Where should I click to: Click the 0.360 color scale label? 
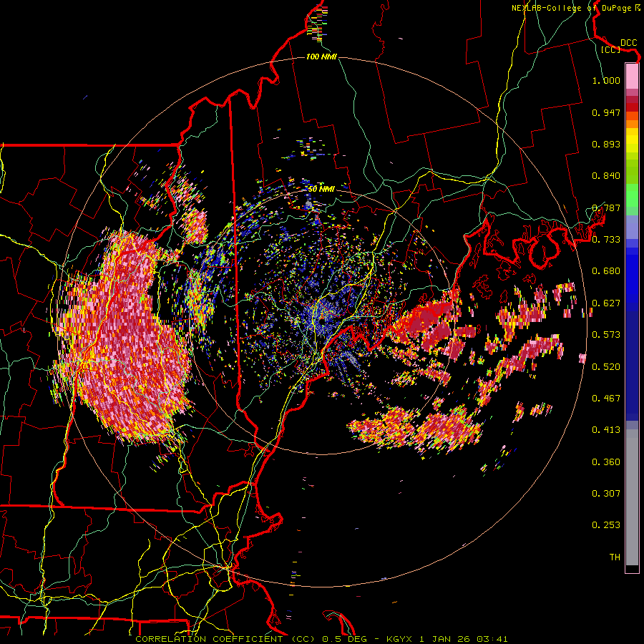click(606, 462)
